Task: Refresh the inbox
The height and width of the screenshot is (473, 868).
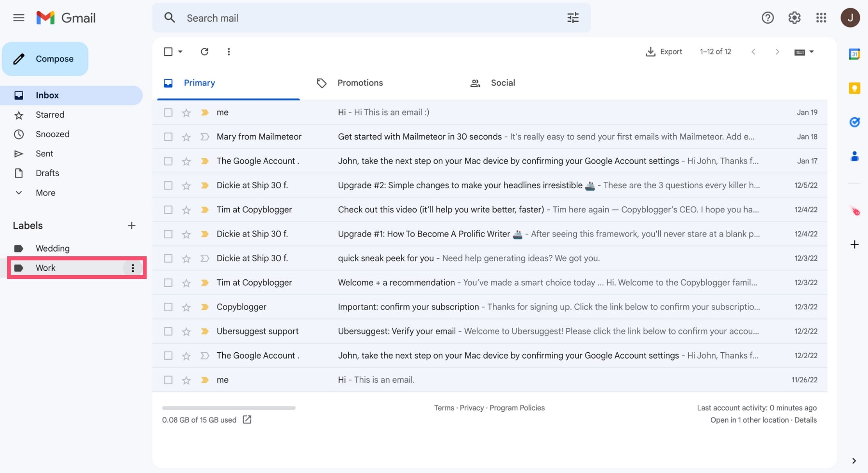Action: pyautogui.click(x=204, y=52)
